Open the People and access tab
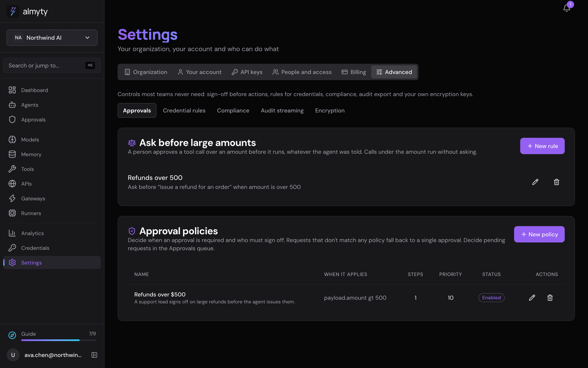 point(302,72)
